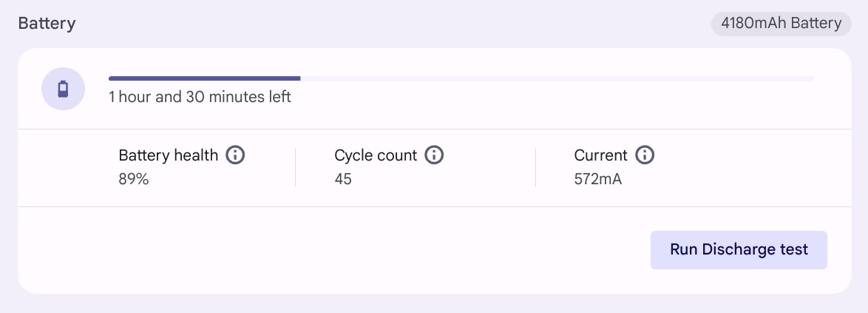Click the horizontal line above Run Discharge test
This screenshot has height=313, width=868.
tap(434, 206)
